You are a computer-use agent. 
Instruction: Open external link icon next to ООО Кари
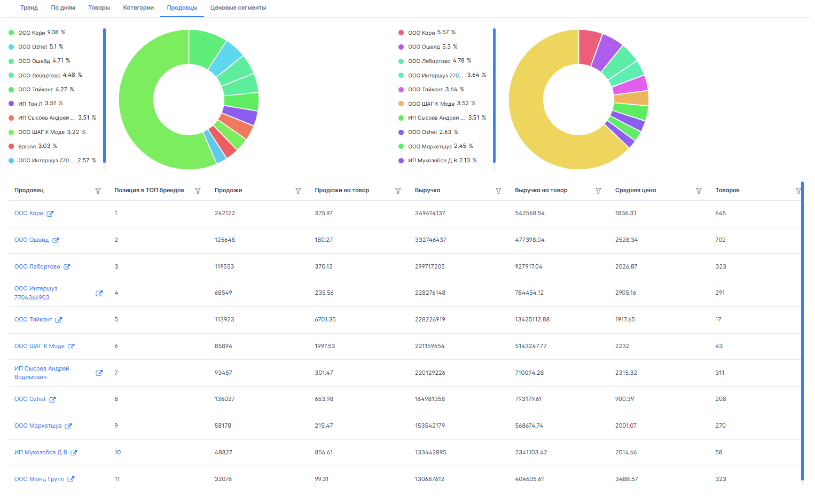click(x=50, y=214)
